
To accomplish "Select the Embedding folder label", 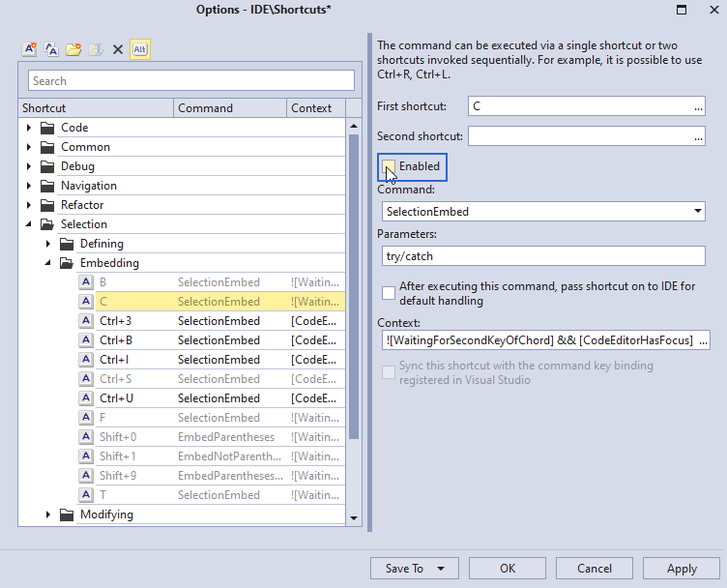I will [109, 263].
